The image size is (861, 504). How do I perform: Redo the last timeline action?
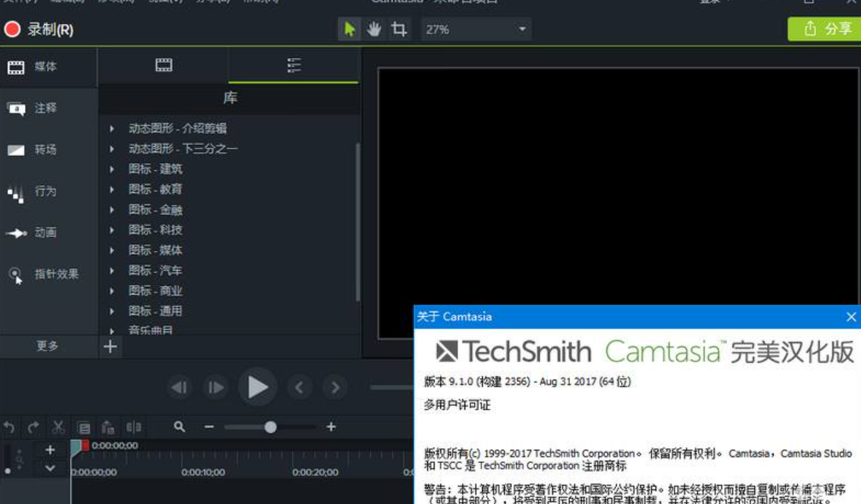pyautogui.click(x=34, y=427)
